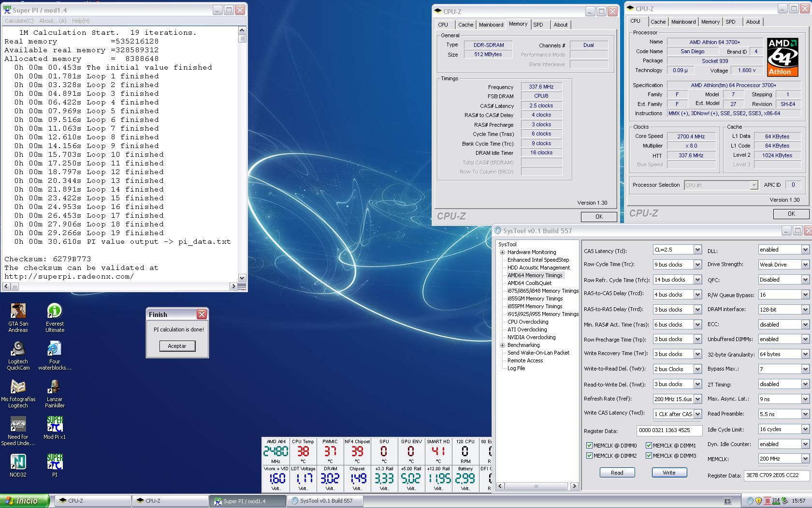Viewport: 812px width, 508px height.
Task: Select CPU Overclocking in the SysTool tree
Action: [x=528, y=322]
